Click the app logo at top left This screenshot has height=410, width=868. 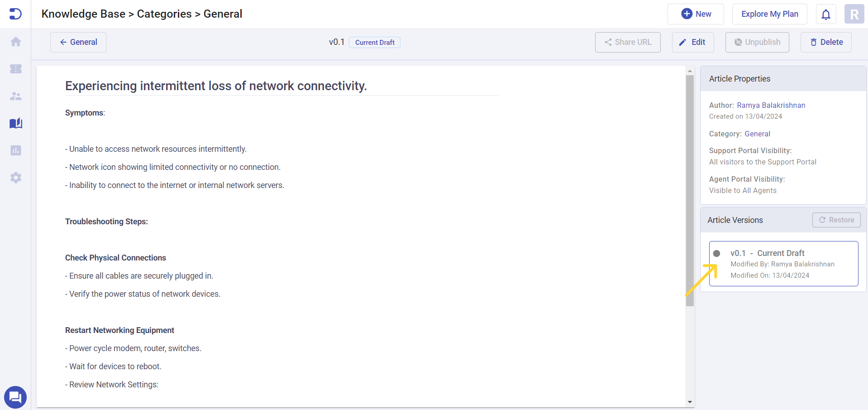pos(15,14)
